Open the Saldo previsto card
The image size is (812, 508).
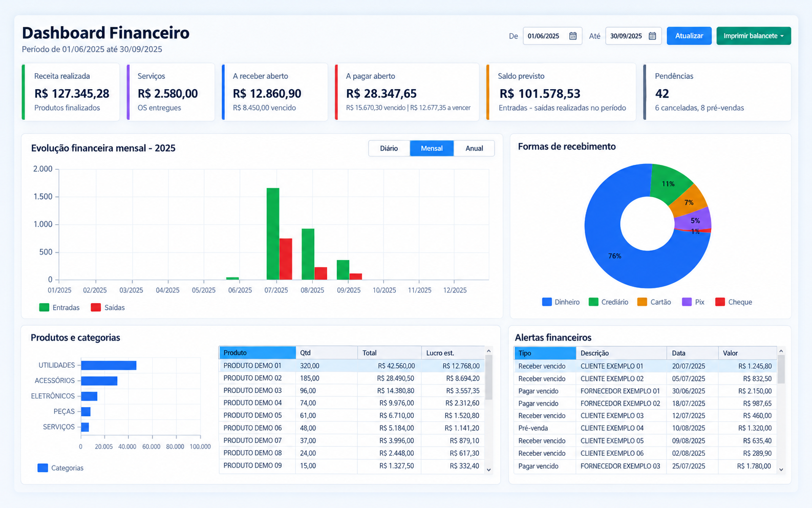click(x=561, y=92)
